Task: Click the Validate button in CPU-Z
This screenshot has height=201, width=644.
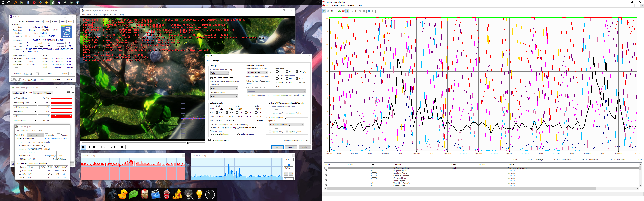Action: point(57,79)
